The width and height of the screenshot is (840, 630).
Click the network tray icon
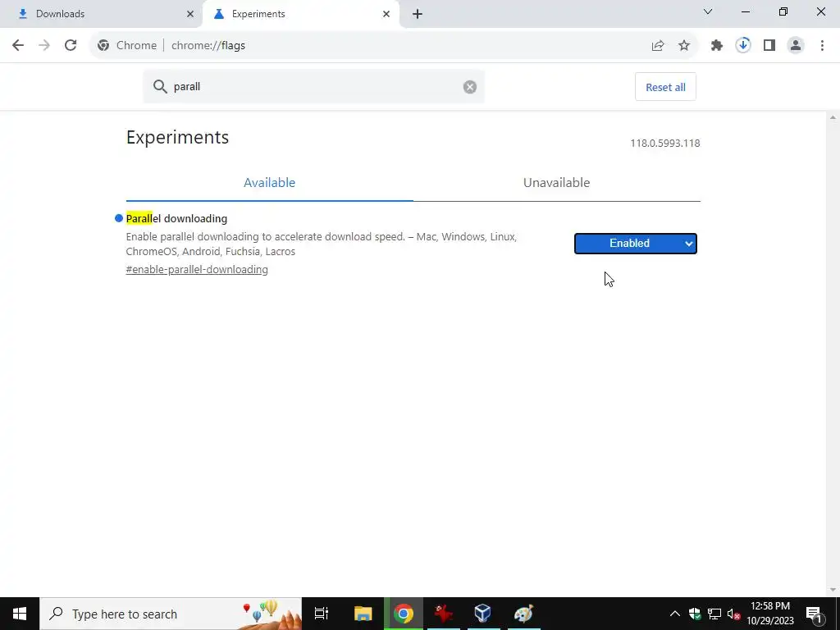coord(714,614)
